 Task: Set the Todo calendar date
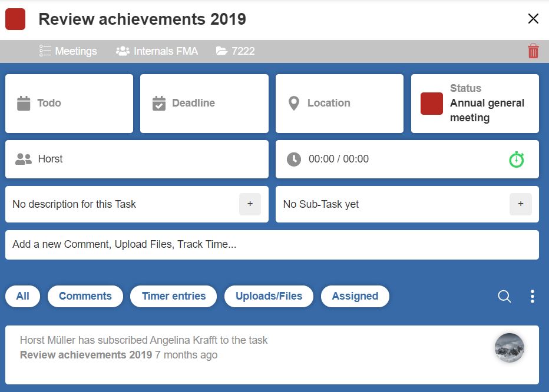(70, 103)
